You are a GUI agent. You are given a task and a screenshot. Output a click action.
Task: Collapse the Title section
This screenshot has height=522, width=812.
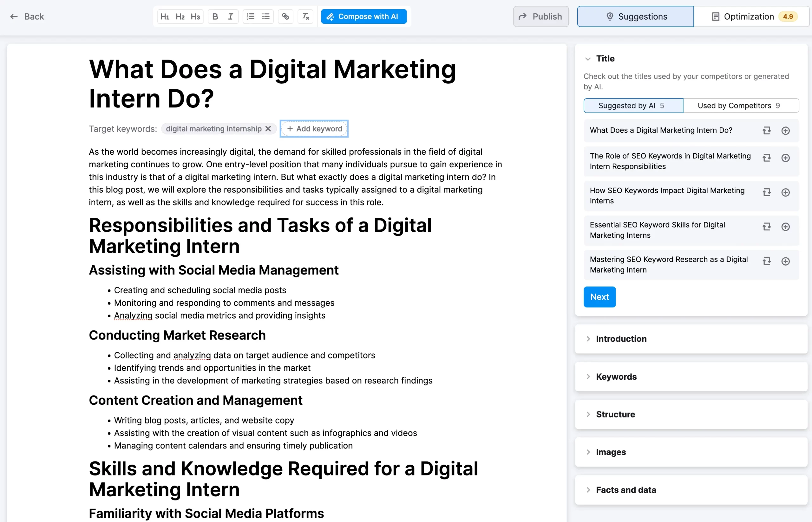[x=588, y=59]
